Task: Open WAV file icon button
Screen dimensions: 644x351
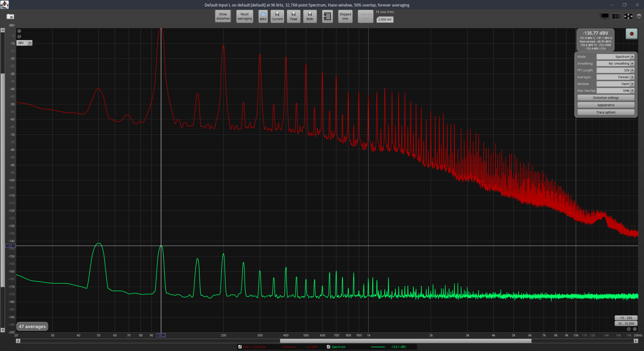Action: (x=263, y=16)
